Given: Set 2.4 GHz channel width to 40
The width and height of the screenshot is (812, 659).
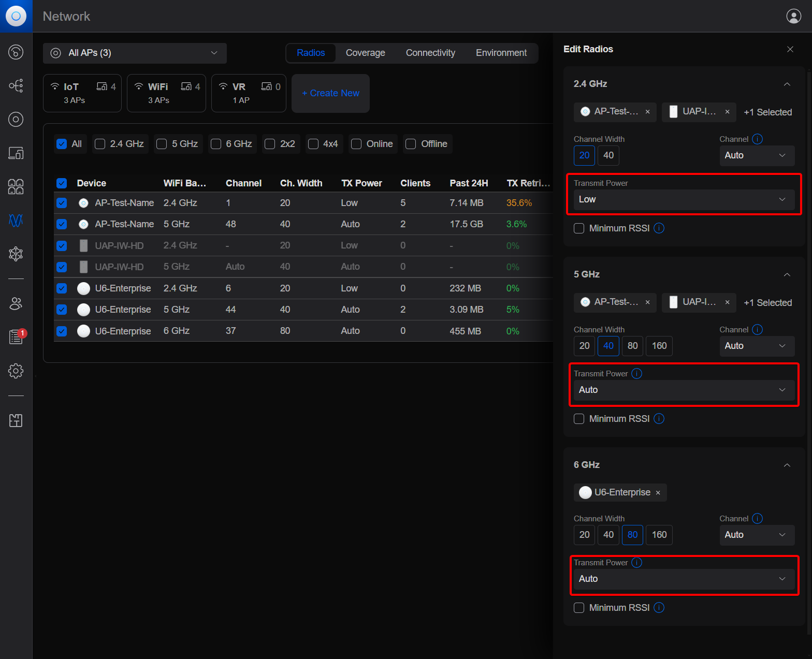Looking at the screenshot, I should pos(608,155).
